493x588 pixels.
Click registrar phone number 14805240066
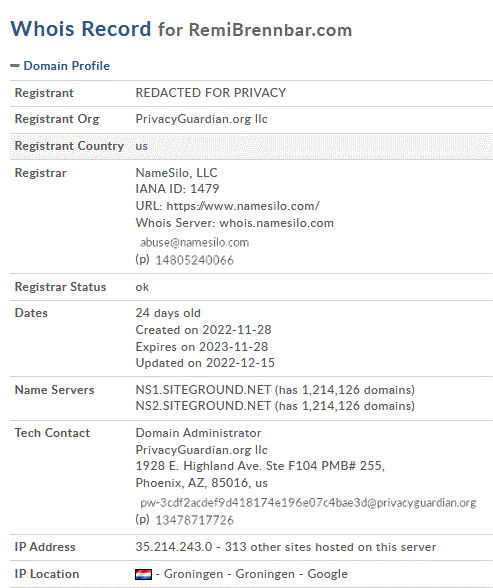[195, 260]
